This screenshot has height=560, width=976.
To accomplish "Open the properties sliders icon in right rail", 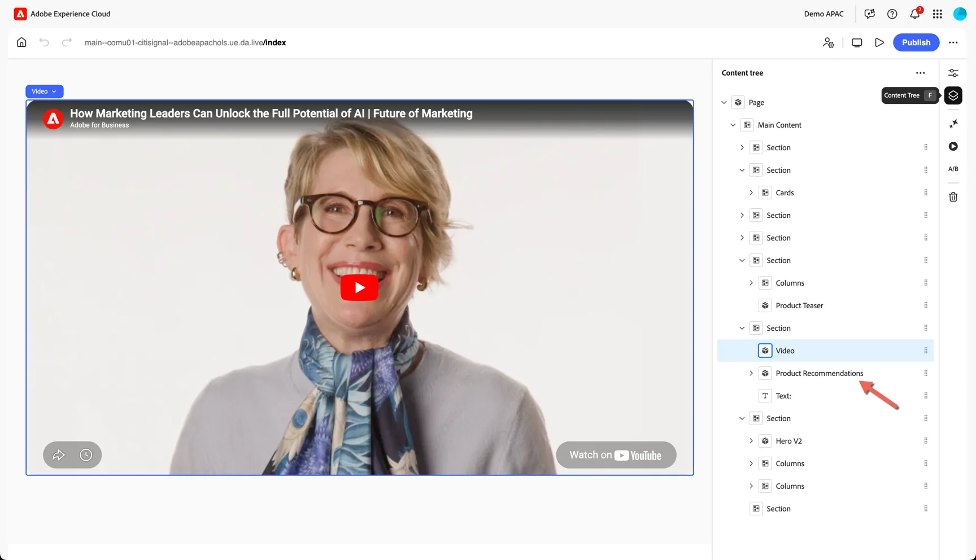I will (x=953, y=73).
